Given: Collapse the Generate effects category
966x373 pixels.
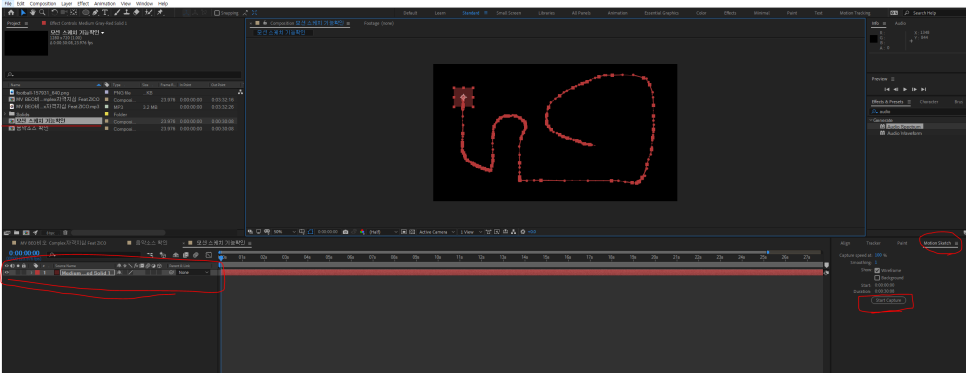Looking at the screenshot, I should [872, 120].
